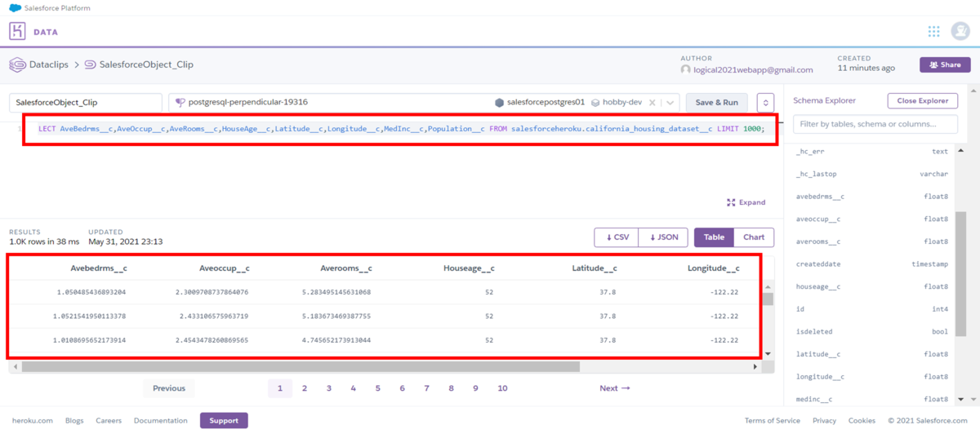Go to Next results page
Viewport: 980px width, 434px height.
[615, 388]
